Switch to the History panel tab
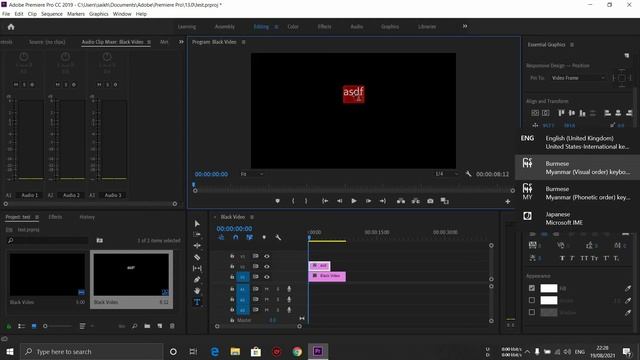The height and width of the screenshot is (360, 640). pyautogui.click(x=87, y=217)
